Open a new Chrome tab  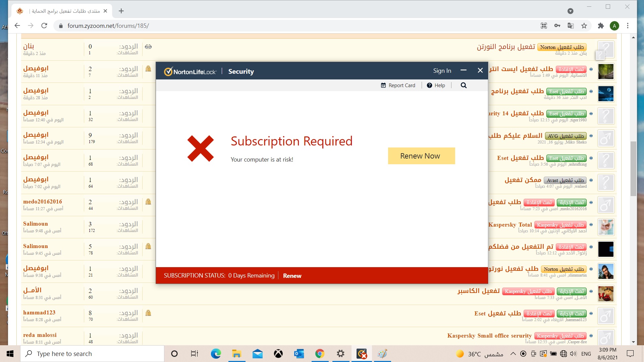121,11
